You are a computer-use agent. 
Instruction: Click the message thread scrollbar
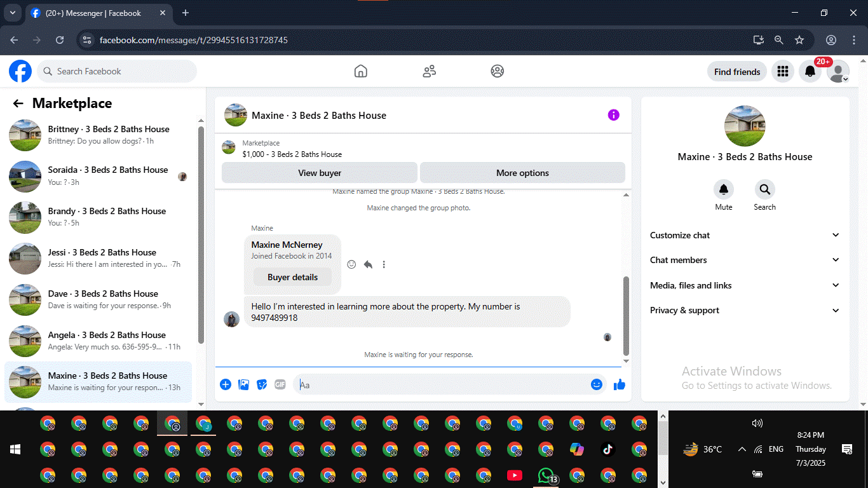pyautogui.click(x=626, y=316)
